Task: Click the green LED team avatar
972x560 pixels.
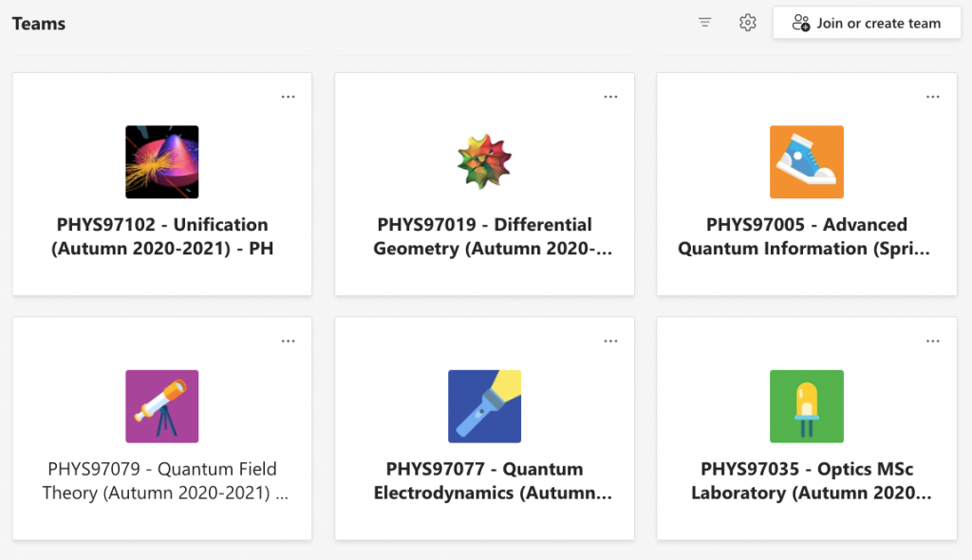Action: pos(807,406)
